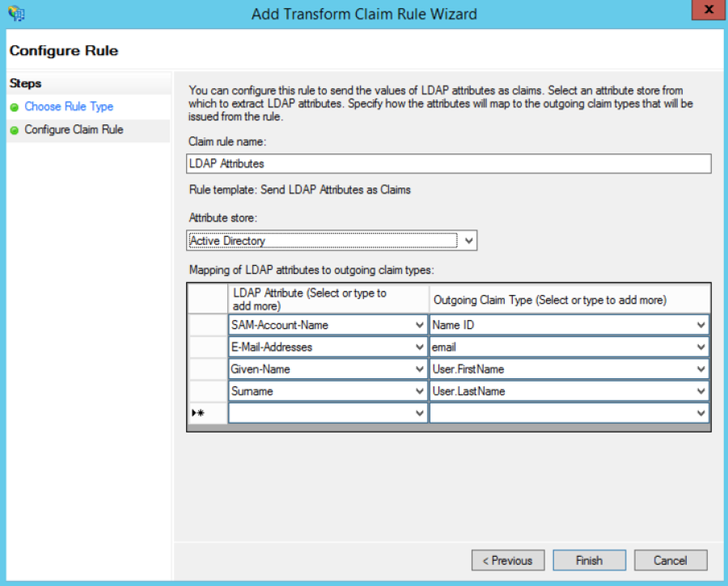Open the Choose Rule Type step
The width and height of the screenshot is (728, 586).
coord(69,107)
